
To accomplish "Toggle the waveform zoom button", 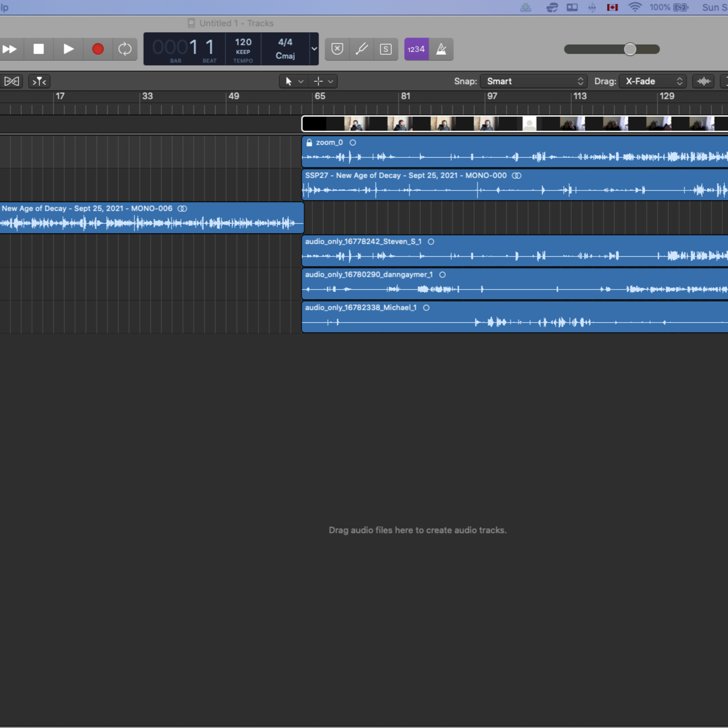I will tap(703, 81).
